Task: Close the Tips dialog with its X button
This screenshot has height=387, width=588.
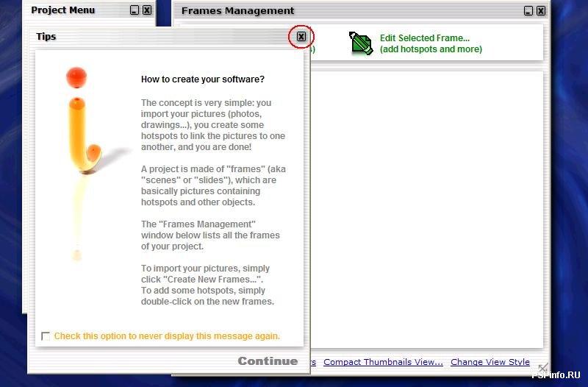Action: tap(301, 36)
